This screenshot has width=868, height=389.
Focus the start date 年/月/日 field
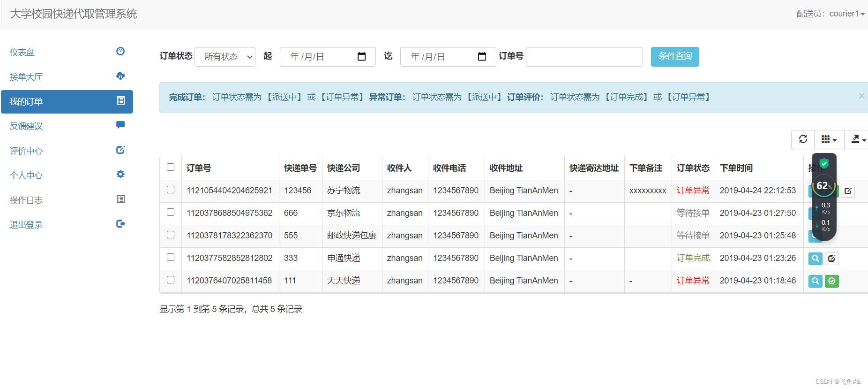[x=328, y=57]
